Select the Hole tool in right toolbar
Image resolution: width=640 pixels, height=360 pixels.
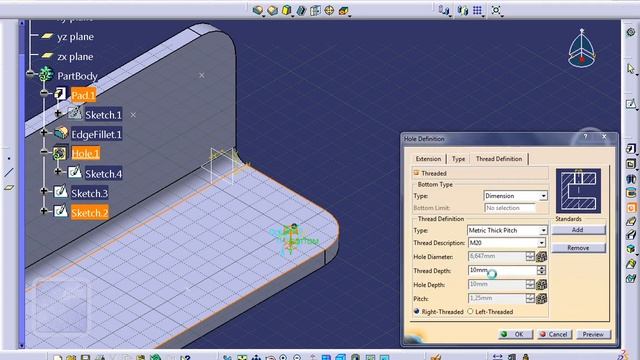click(631, 208)
